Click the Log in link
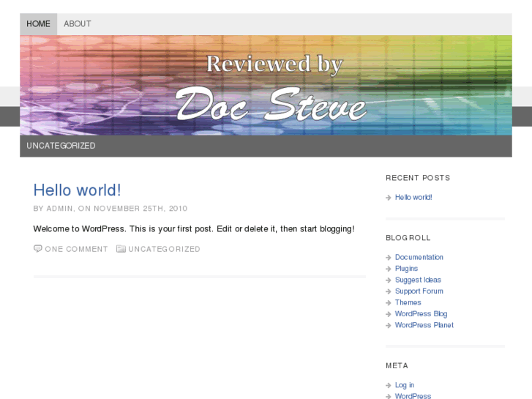This screenshot has width=532, height=399. (405, 385)
